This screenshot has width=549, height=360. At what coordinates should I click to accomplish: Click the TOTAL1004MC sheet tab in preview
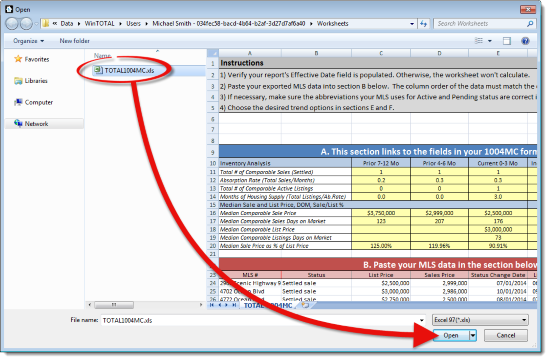[268, 305]
